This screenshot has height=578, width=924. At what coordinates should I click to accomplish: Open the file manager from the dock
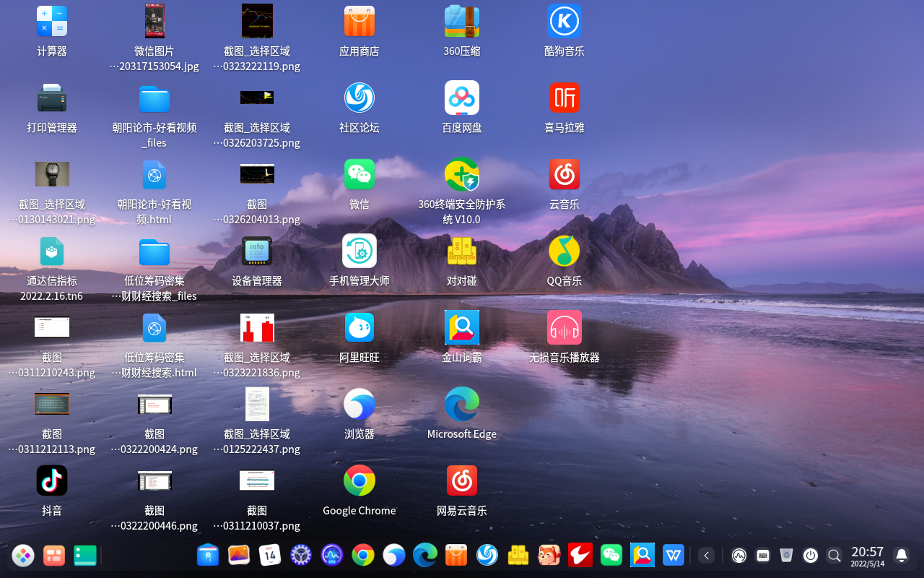click(208, 555)
